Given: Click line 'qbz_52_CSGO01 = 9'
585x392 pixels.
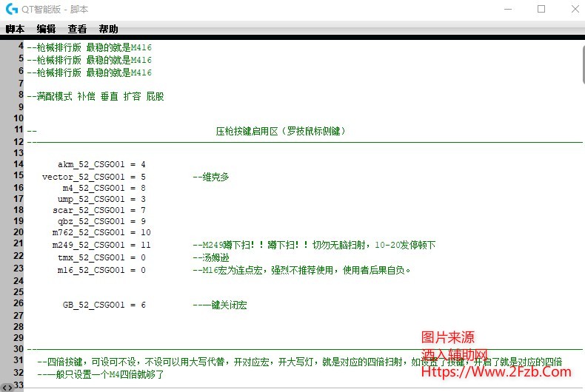Looking at the screenshot, I should [x=101, y=221].
